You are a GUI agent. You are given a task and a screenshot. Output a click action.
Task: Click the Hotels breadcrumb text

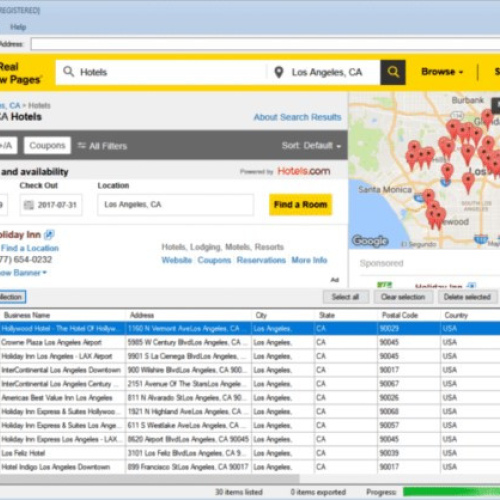pos(39,106)
